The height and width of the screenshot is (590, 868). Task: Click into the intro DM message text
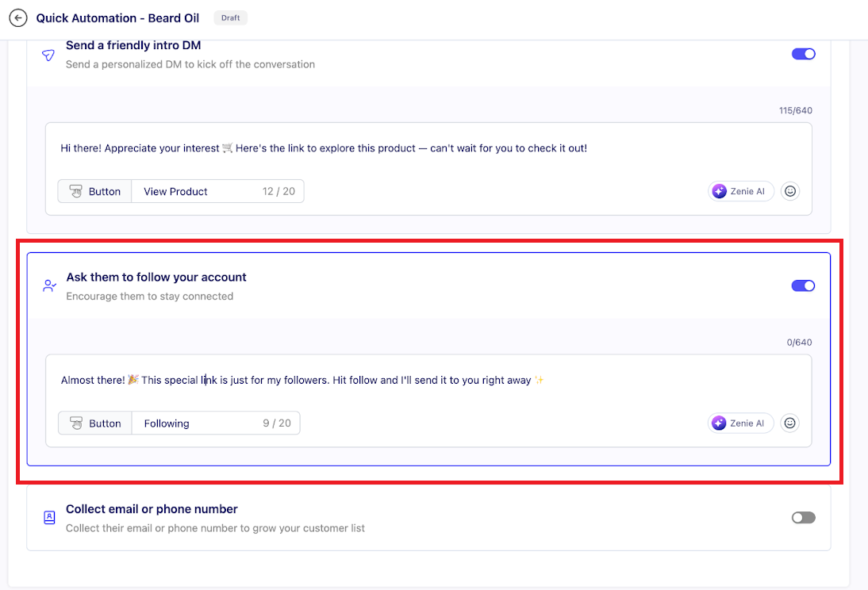coord(324,148)
